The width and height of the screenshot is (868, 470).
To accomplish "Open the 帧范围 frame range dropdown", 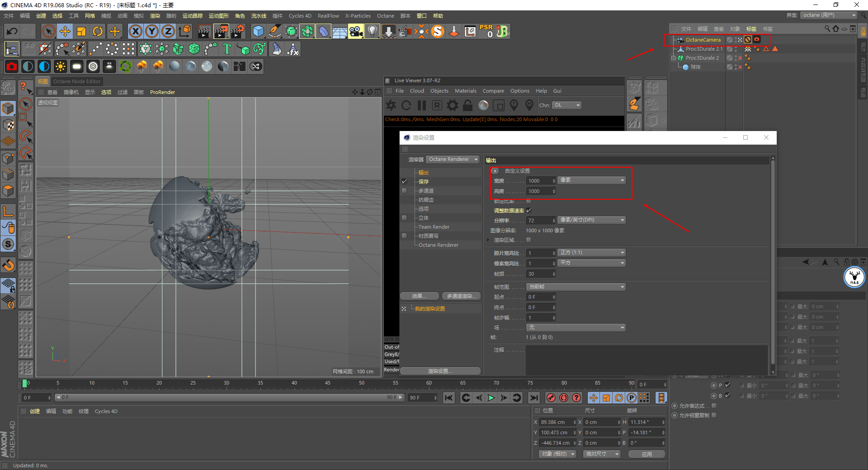I will tap(576, 287).
